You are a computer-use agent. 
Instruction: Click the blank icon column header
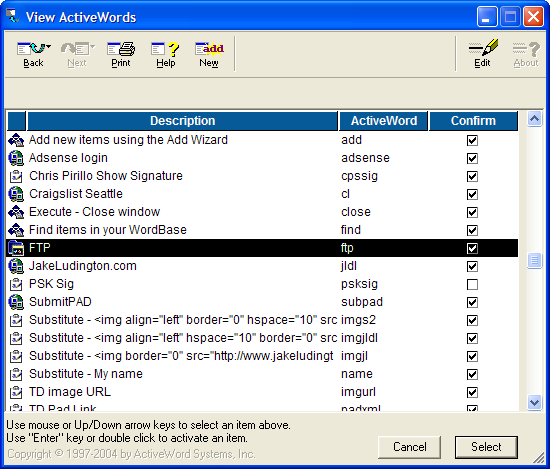tap(16, 121)
